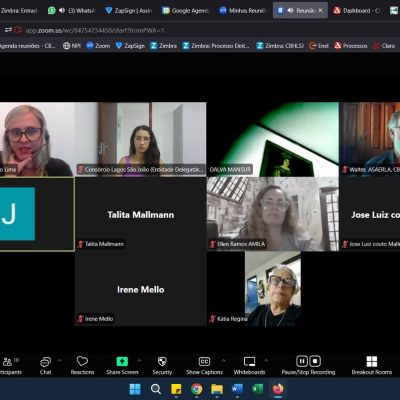Select the Ellen Ramos AMILA video tile
Image resolution: width=400 pixels, height=400 pixels.
point(273,214)
